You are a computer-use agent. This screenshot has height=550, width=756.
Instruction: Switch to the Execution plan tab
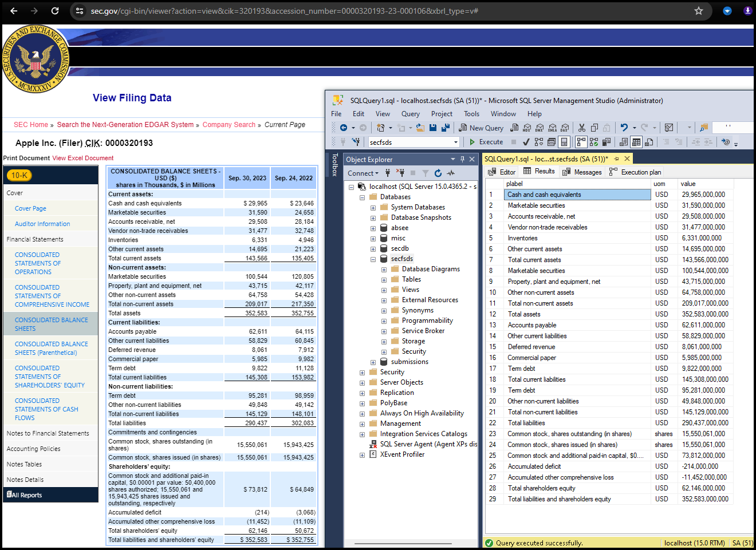(635, 172)
